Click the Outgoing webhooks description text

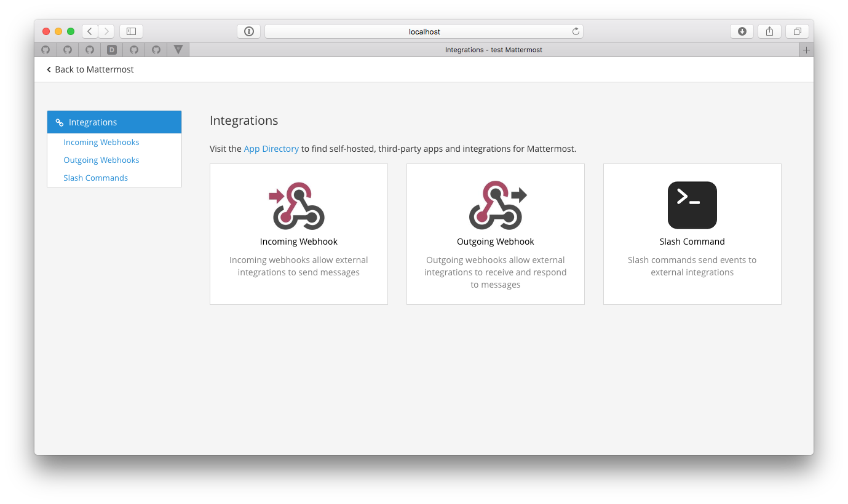pos(496,272)
